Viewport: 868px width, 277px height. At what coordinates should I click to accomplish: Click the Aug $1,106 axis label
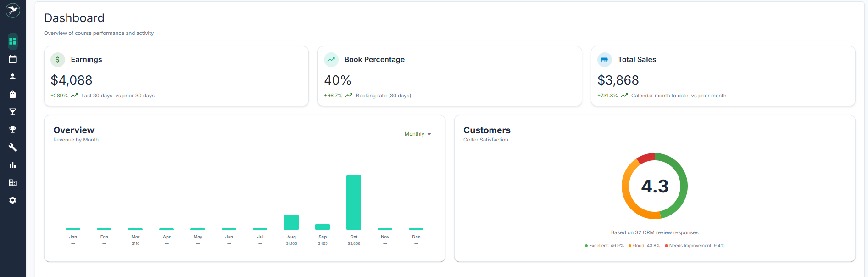click(x=291, y=240)
